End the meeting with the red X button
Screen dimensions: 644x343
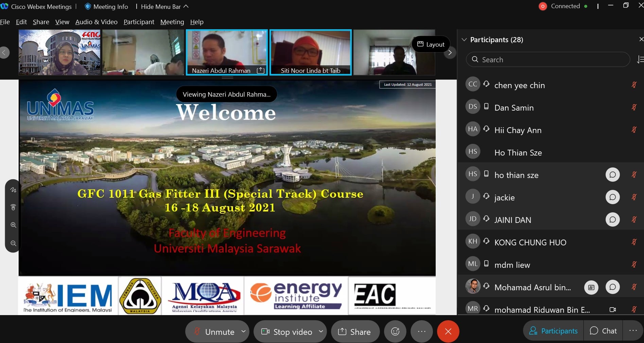click(448, 331)
